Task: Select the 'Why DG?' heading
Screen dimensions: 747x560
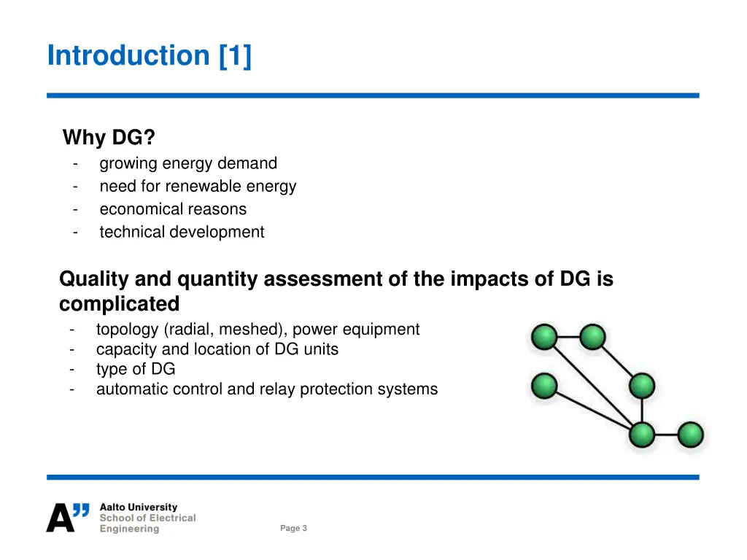Action: click(109, 137)
